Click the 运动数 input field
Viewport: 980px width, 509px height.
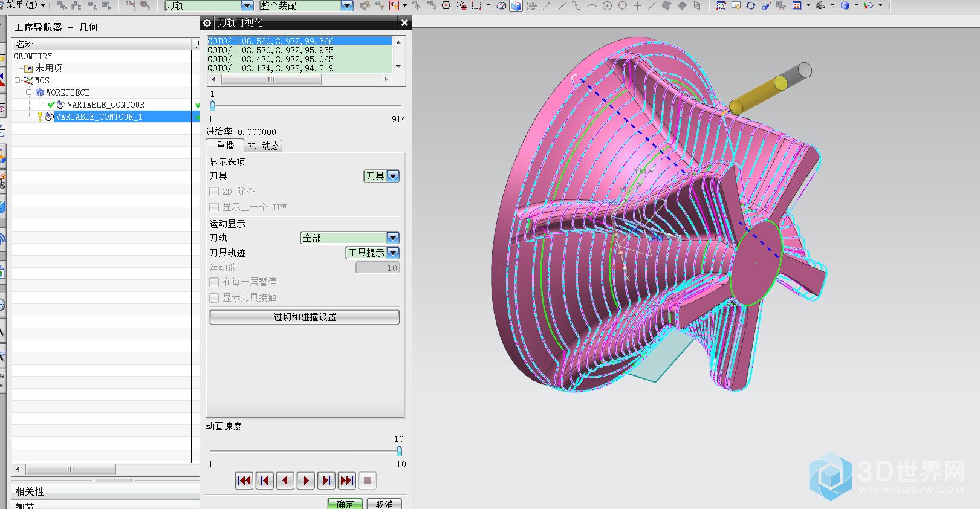click(377, 268)
